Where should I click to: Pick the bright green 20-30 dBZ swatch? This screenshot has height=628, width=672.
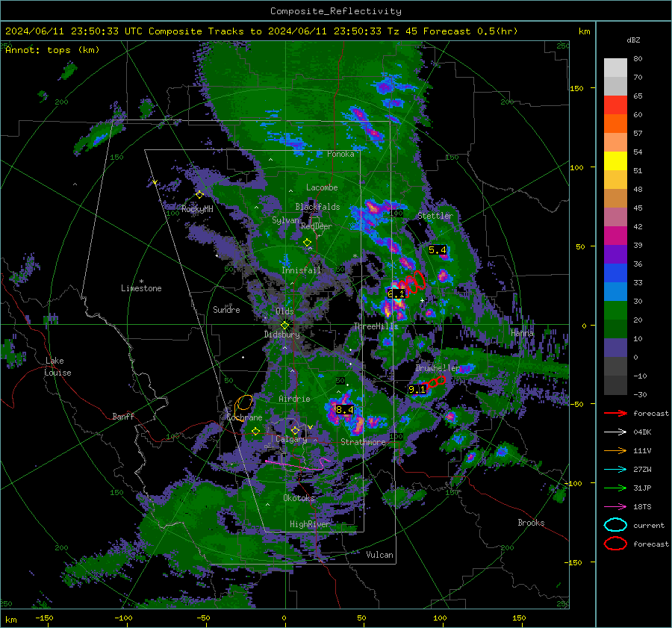coord(615,311)
